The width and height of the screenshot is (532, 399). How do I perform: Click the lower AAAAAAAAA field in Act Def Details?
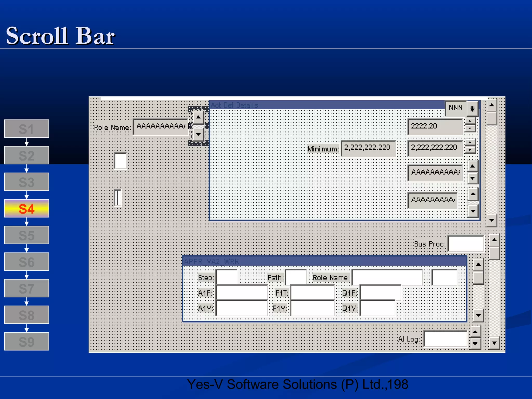[x=433, y=200]
